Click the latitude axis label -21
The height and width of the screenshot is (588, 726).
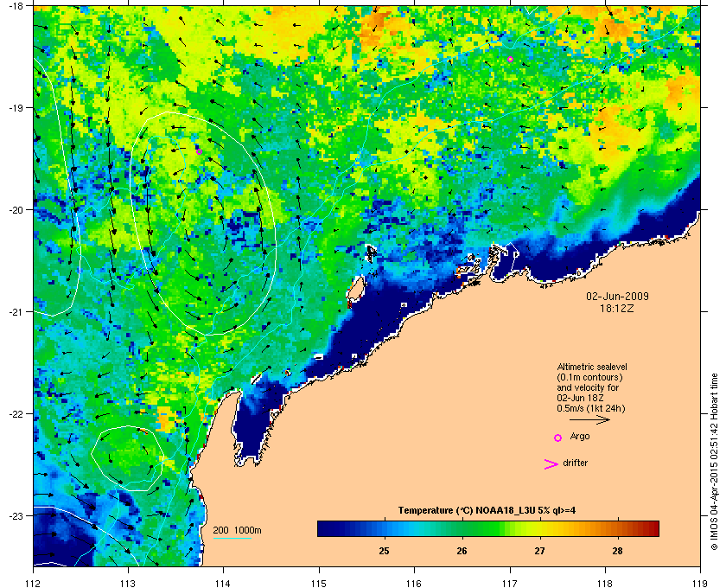point(16,312)
